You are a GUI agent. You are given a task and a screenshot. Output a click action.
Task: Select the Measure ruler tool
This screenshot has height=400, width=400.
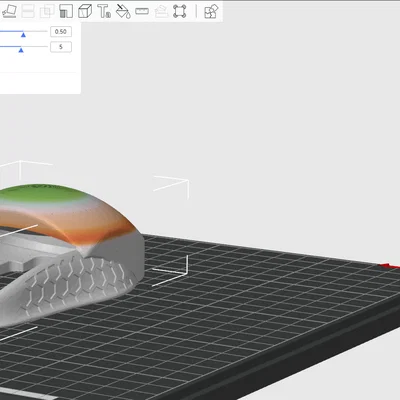(142, 11)
